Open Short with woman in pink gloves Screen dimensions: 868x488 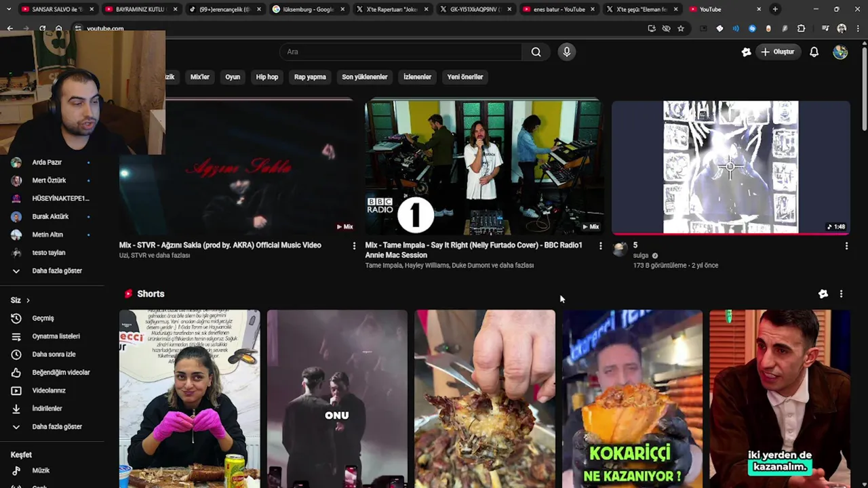189,399
